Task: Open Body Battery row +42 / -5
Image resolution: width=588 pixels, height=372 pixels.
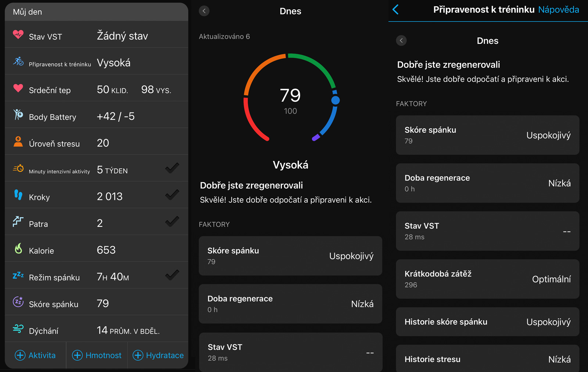Action: pos(97,115)
